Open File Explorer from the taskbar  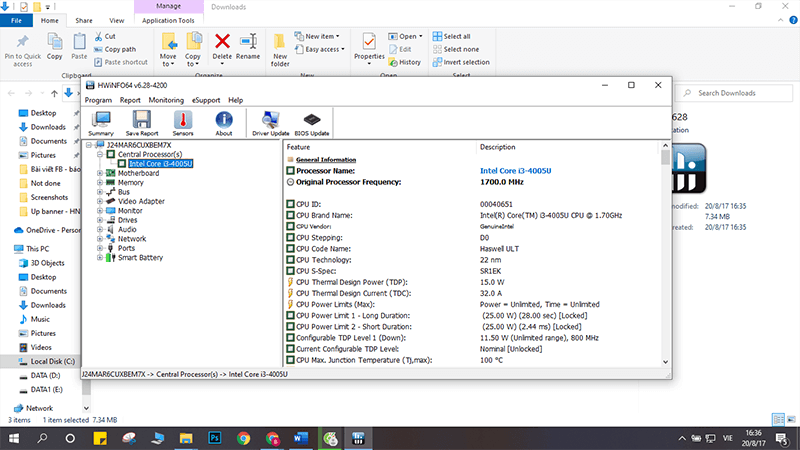[x=186, y=438]
